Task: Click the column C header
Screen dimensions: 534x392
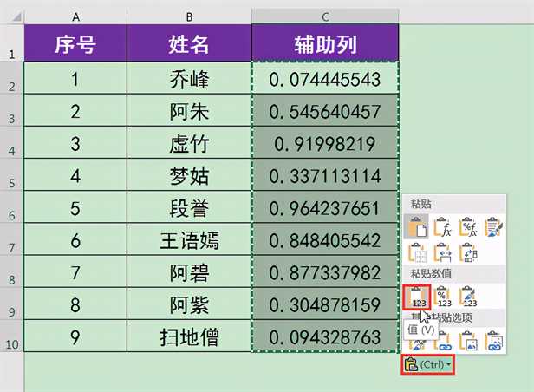Action: pyautogui.click(x=325, y=16)
